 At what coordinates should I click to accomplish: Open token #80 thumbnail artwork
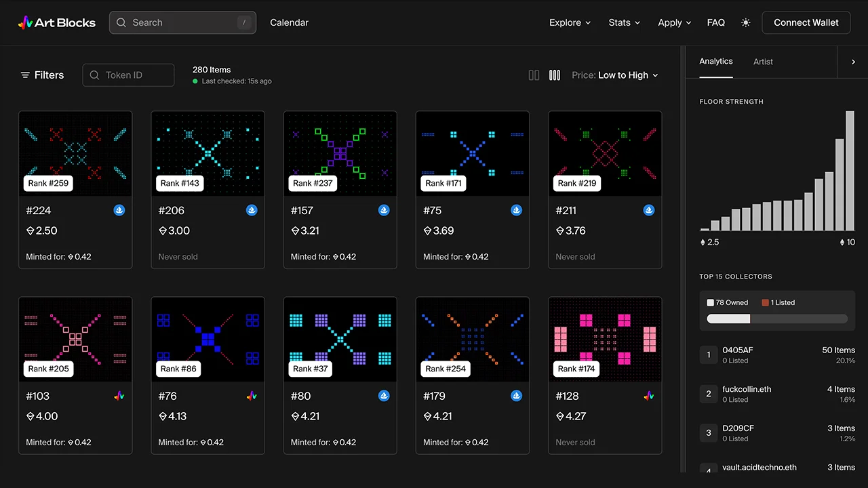coord(340,339)
